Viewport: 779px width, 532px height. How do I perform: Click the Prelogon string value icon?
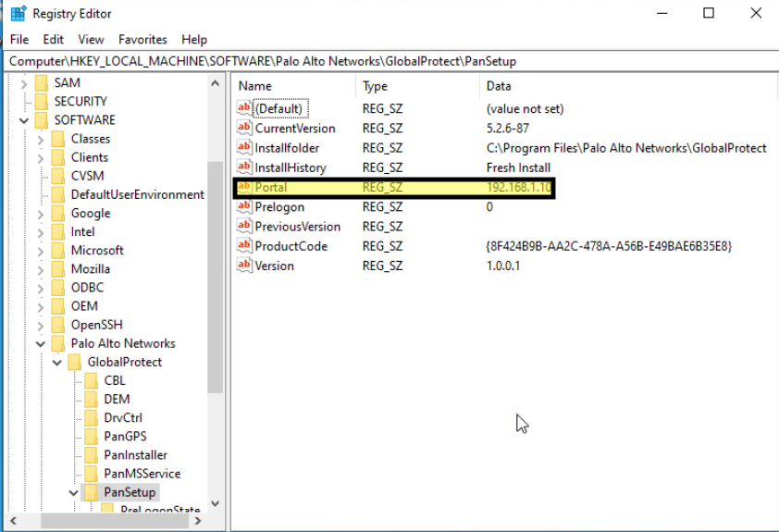pyautogui.click(x=244, y=206)
